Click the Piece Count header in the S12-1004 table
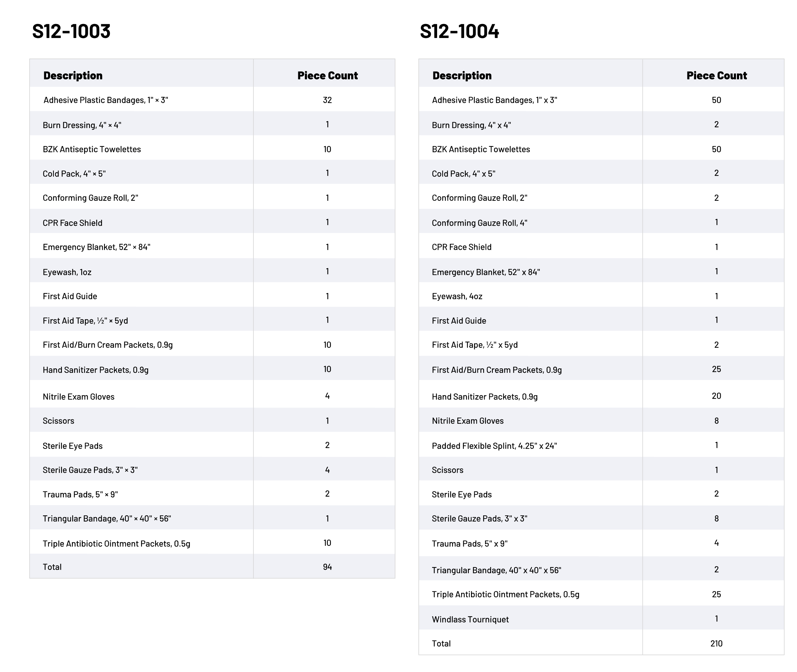The height and width of the screenshot is (672, 797). coord(716,75)
